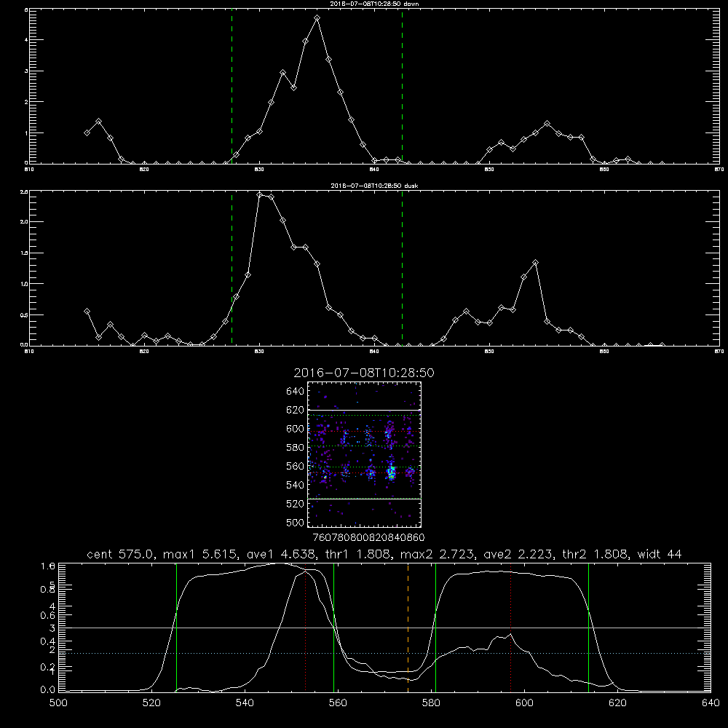
Task: Click the first diamond marker of dawn curve
Action: (x=87, y=132)
